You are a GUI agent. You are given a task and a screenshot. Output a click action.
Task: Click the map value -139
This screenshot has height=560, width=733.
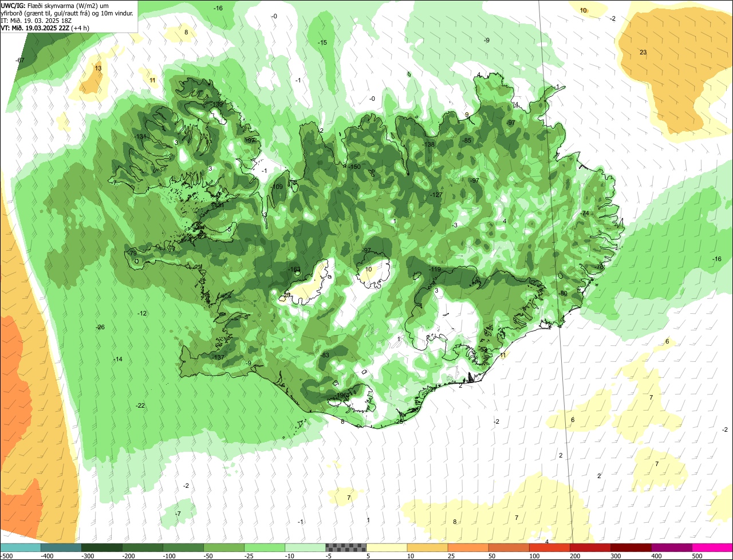217,104
